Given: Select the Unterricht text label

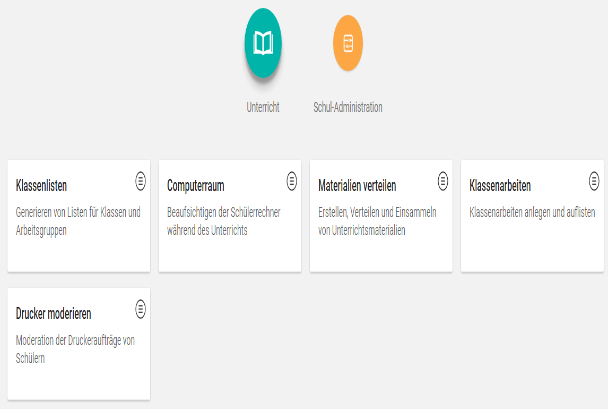Looking at the screenshot, I should point(263,106).
